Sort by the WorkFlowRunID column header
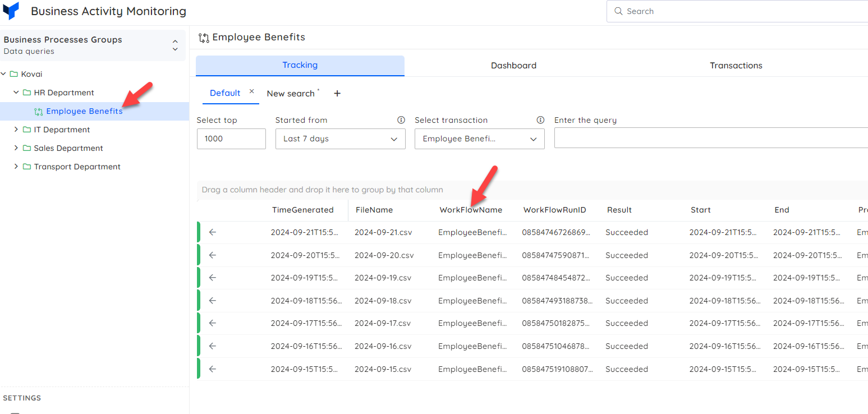Image resolution: width=868 pixels, height=414 pixels. coord(555,210)
